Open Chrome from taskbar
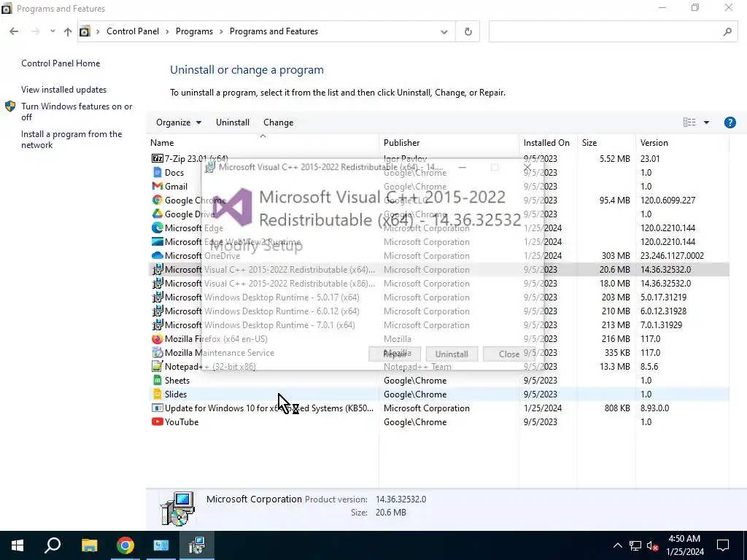The width and height of the screenshot is (747, 560). coord(125,545)
